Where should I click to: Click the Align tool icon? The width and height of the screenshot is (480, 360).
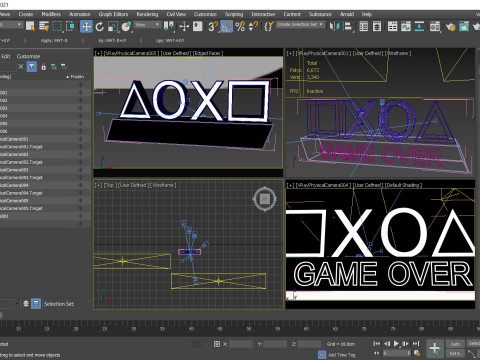point(348,26)
